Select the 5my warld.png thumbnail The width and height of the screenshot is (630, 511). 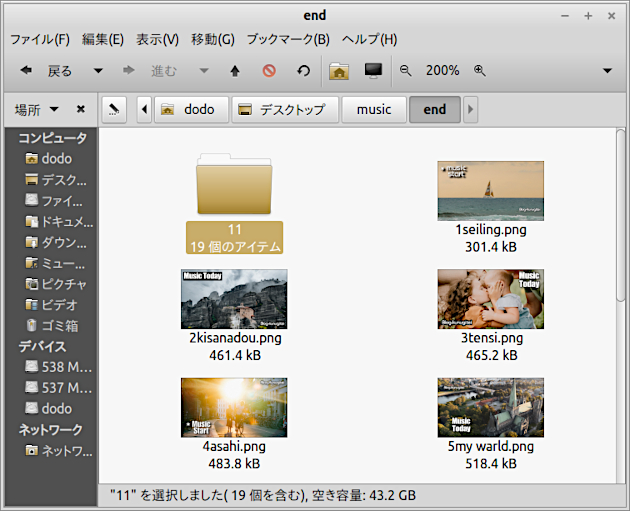491,407
